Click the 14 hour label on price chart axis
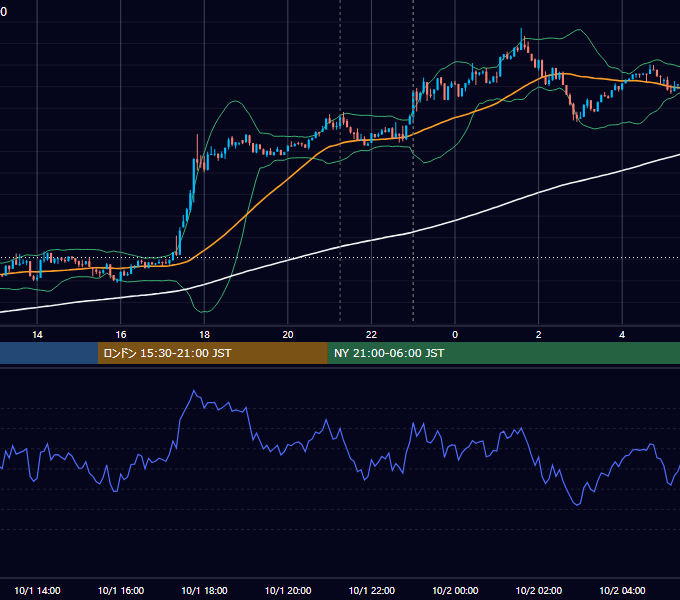This screenshot has height=600, width=680. click(x=37, y=335)
